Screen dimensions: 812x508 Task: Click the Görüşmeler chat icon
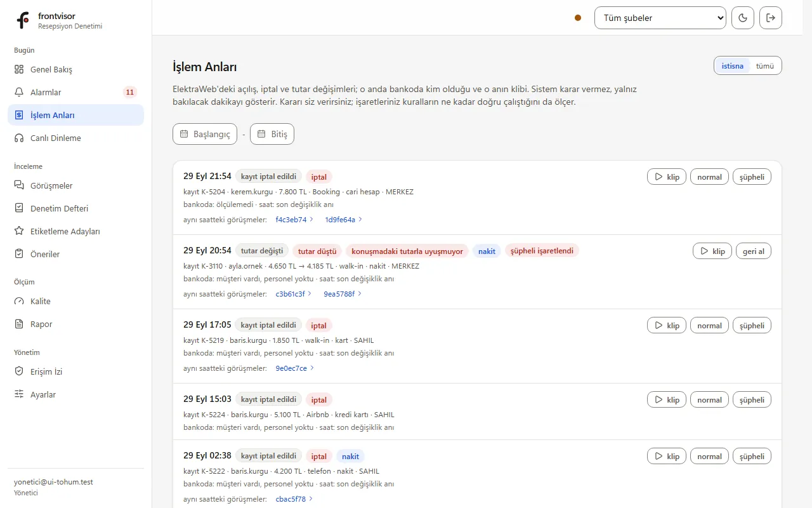19,185
